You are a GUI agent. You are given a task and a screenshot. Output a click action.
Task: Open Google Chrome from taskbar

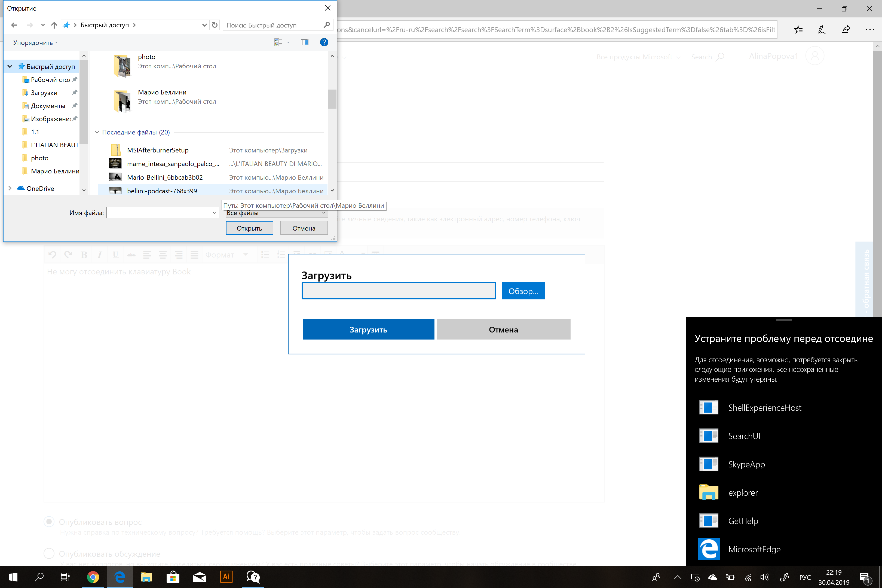coord(93,577)
